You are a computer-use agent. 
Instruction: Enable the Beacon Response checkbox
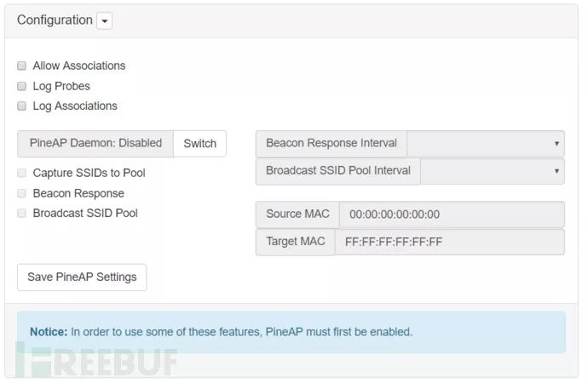point(22,193)
